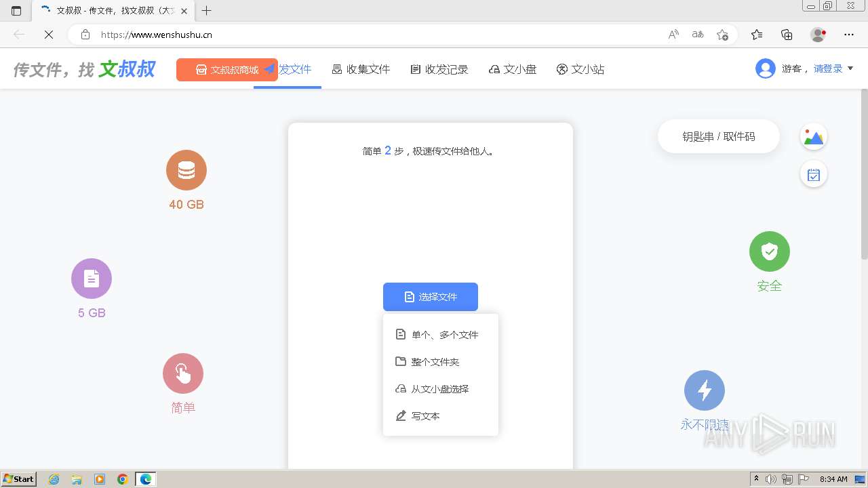Click the 请登录 link

828,68
